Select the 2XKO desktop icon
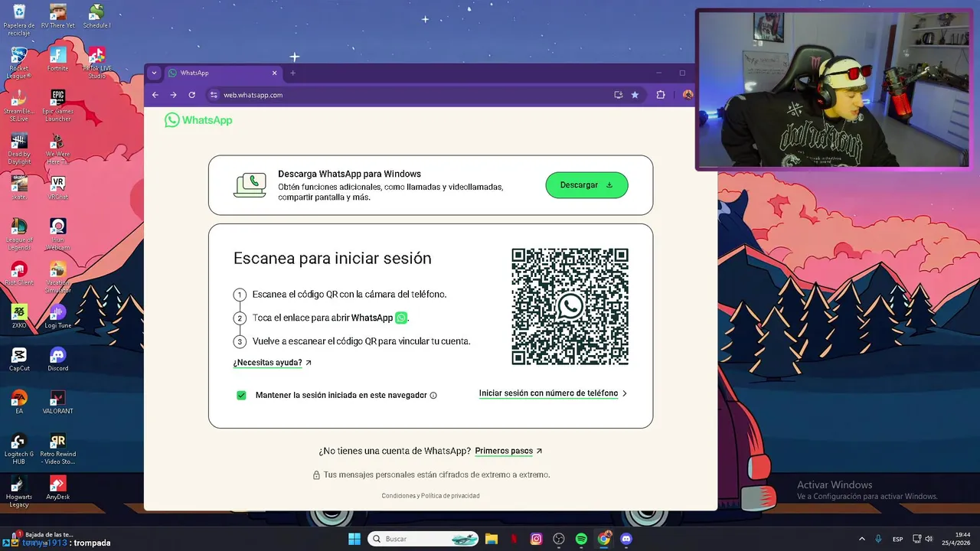 coord(19,317)
